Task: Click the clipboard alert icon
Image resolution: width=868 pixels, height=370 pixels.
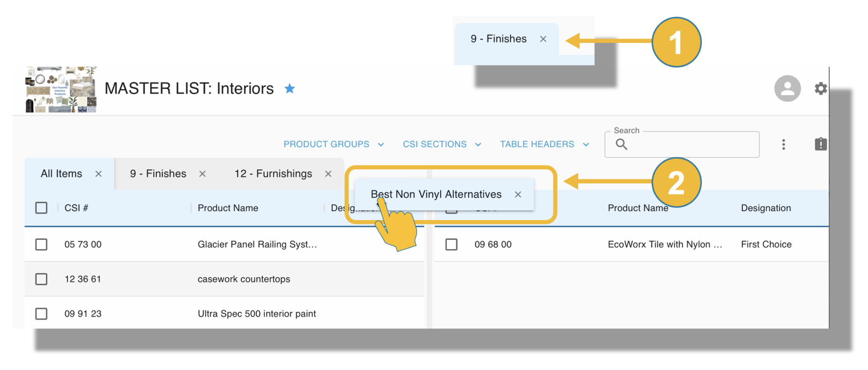Action: coord(821,144)
